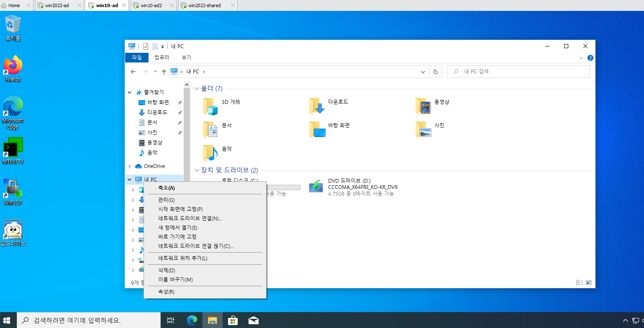Switch to large icons view layout
The height and width of the screenshot is (328, 644).
589,283
